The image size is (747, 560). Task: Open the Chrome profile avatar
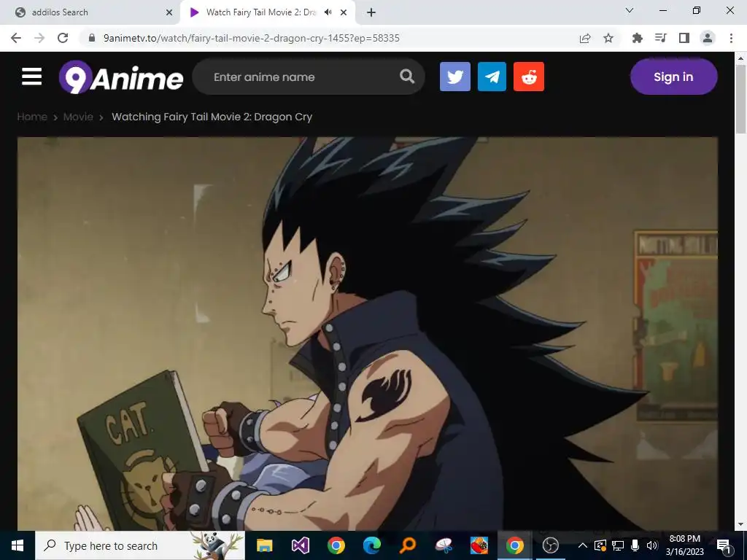pyautogui.click(x=708, y=38)
